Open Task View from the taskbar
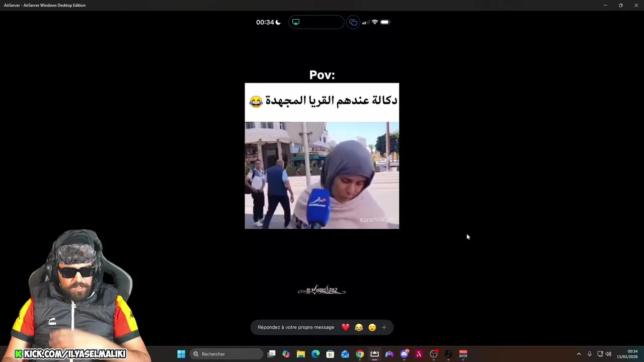644x362 pixels. point(272,354)
